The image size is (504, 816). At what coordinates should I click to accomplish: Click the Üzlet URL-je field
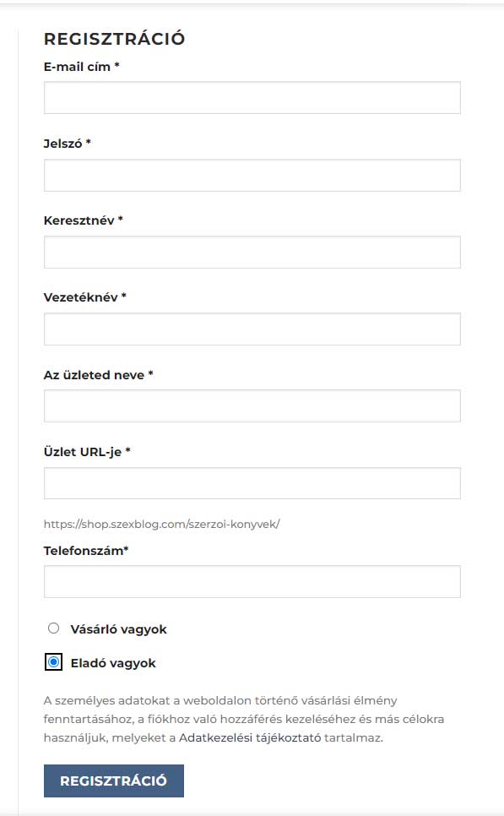(252, 482)
